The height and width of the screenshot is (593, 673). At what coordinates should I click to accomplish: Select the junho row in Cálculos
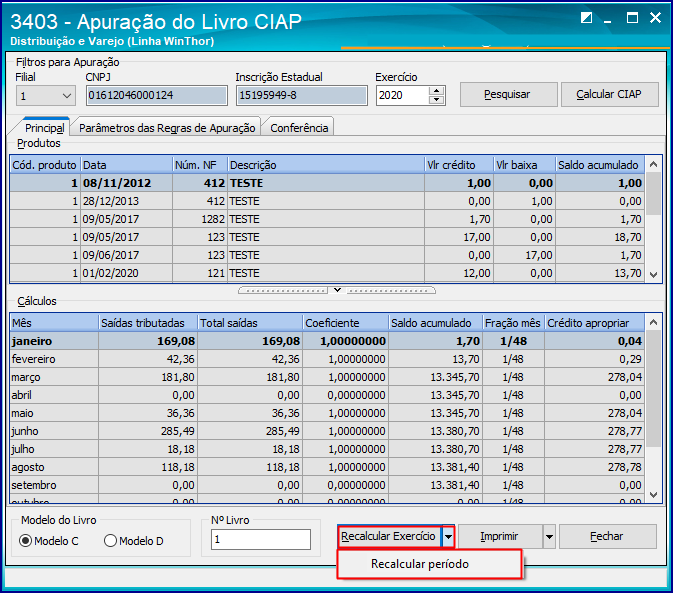pyautogui.click(x=327, y=431)
